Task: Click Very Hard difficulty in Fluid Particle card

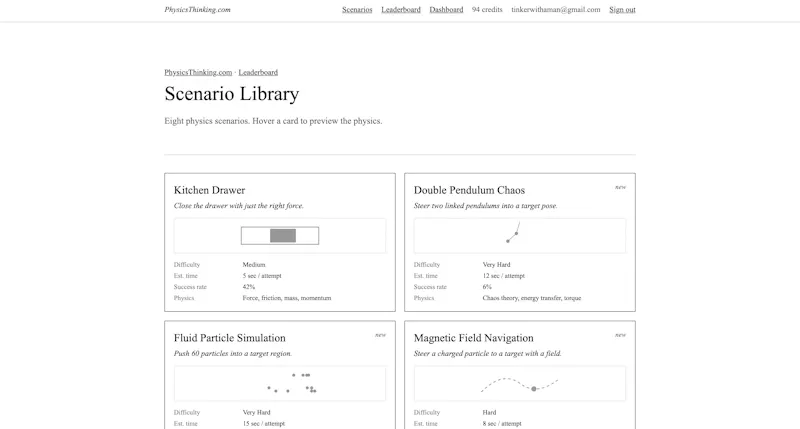Action: pos(256,413)
